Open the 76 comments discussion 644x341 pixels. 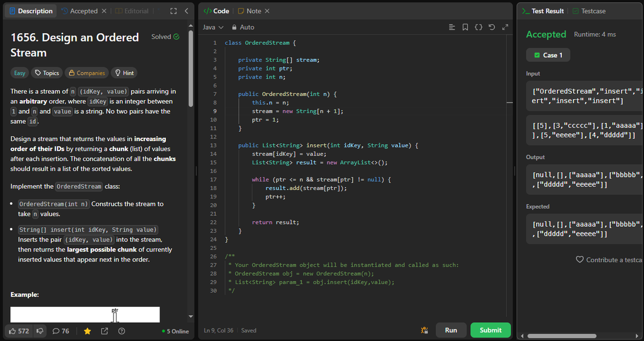[x=61, y=331]
